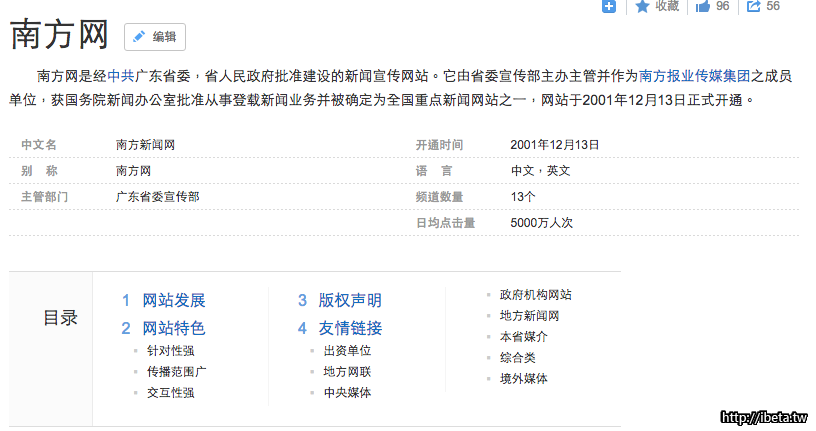Select 传播范围广 subsection in contents

tap(176, 372)
